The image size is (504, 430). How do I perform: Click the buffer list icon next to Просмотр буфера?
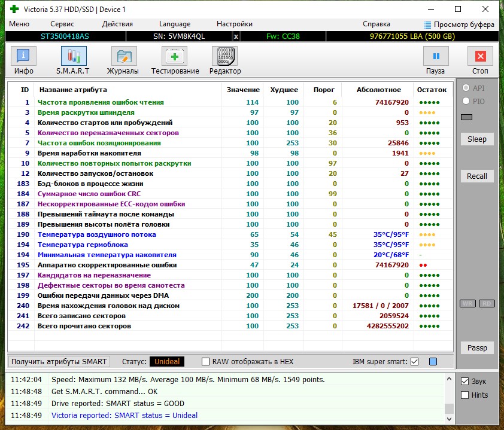[x=427, y=25]
